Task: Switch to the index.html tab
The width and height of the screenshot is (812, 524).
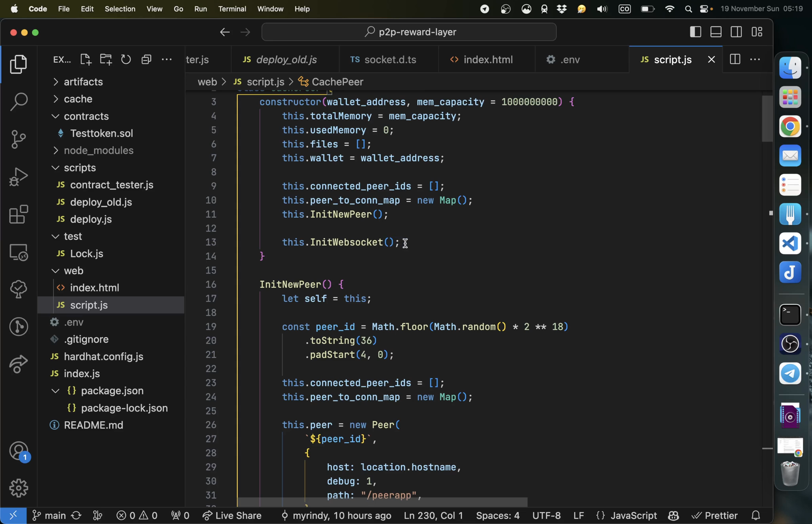Action: (487, 59)
